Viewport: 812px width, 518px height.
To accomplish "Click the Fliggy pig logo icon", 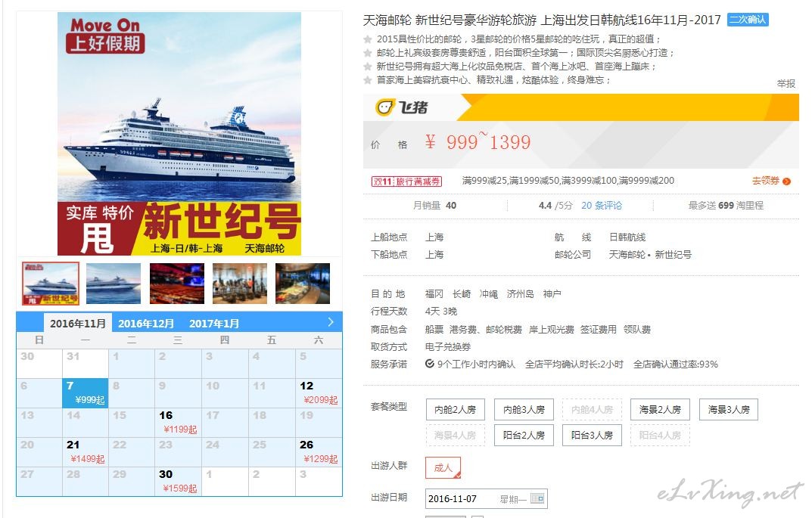I will point(384,107).
